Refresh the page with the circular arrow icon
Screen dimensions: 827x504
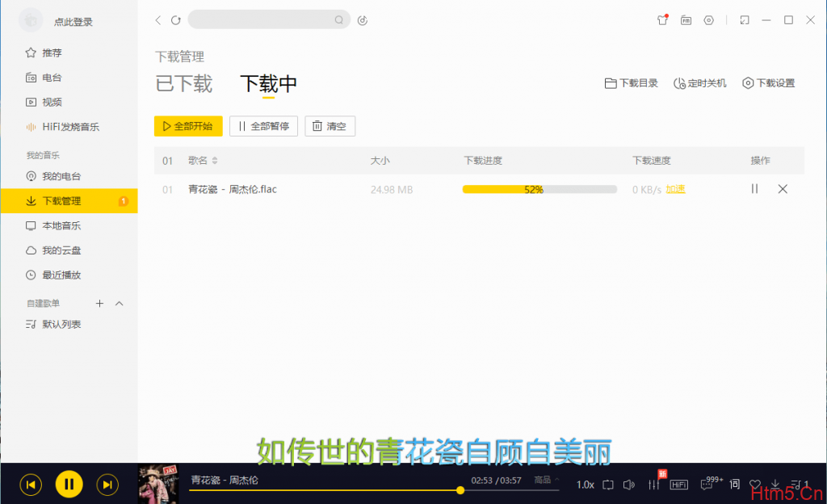point(175,20)
